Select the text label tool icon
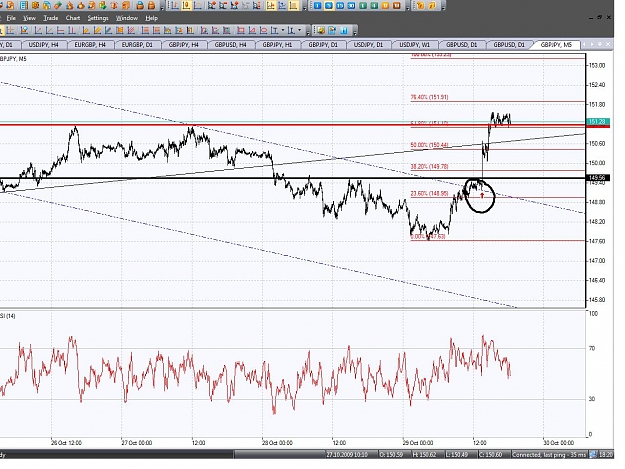Image resolution: width=625 pixels, height=469 pixels. pyautogui.click(x=275, y=30)
